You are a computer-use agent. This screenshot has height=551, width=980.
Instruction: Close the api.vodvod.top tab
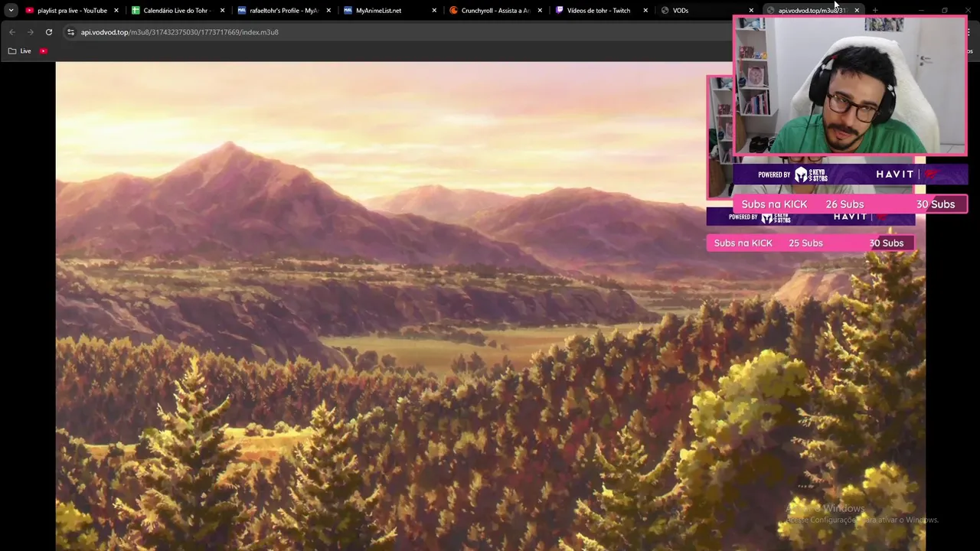(857, 11)
